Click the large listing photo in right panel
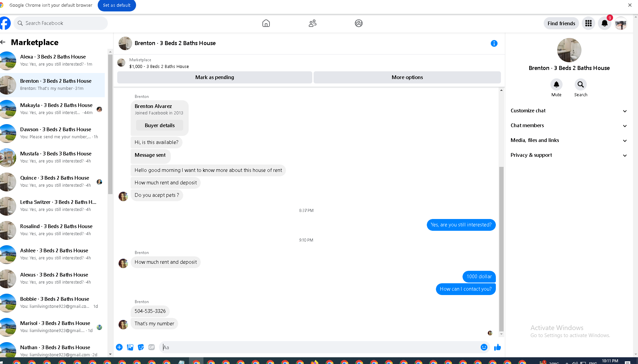Image resolution: width=638 pixels, height=364 pixels. [569, 50]
